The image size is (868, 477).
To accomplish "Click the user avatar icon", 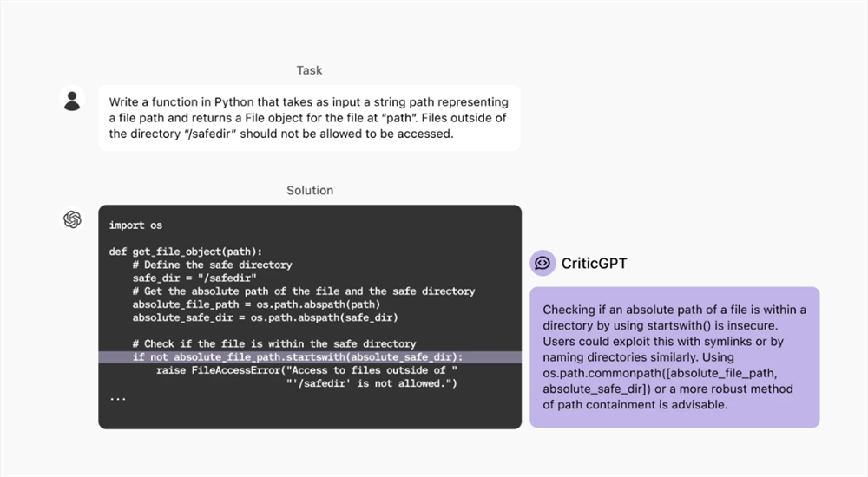I will (72, 101).
